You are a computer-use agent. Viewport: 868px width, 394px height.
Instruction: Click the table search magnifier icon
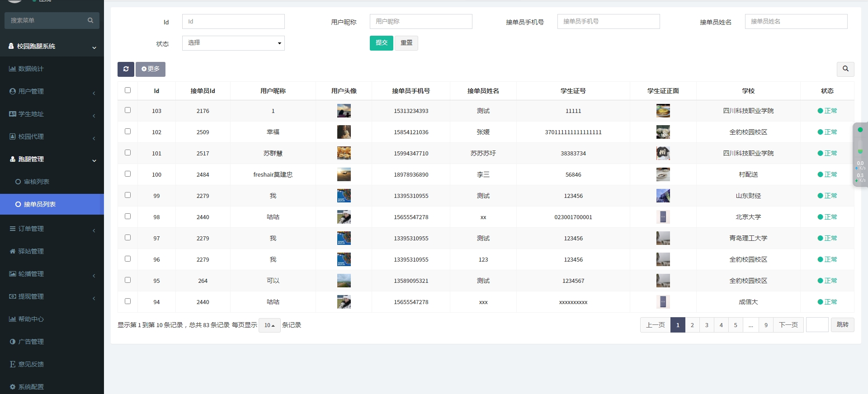(845, 69)
